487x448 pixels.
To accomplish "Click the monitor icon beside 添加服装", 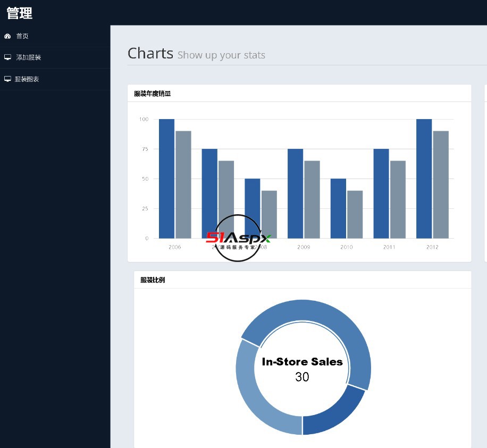I will [7, 57].
